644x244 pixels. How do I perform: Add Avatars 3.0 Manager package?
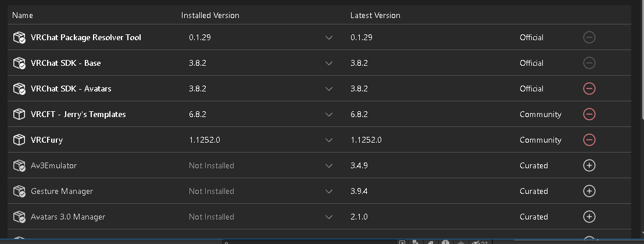coord(589,217)
